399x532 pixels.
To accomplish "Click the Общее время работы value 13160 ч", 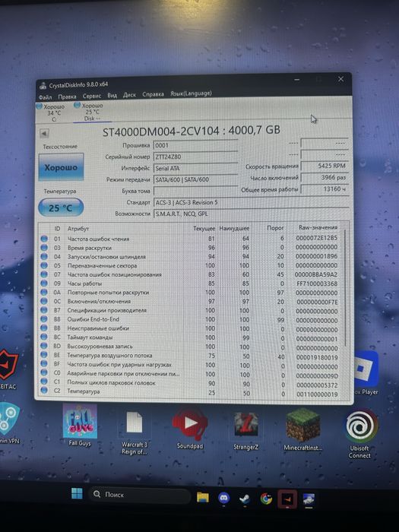I will [325, 189].
